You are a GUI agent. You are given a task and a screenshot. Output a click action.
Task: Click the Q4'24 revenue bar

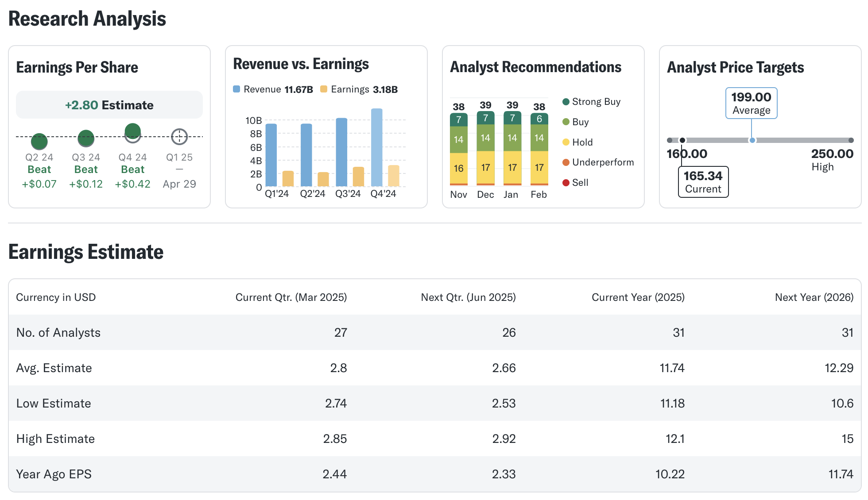(377, 147)
